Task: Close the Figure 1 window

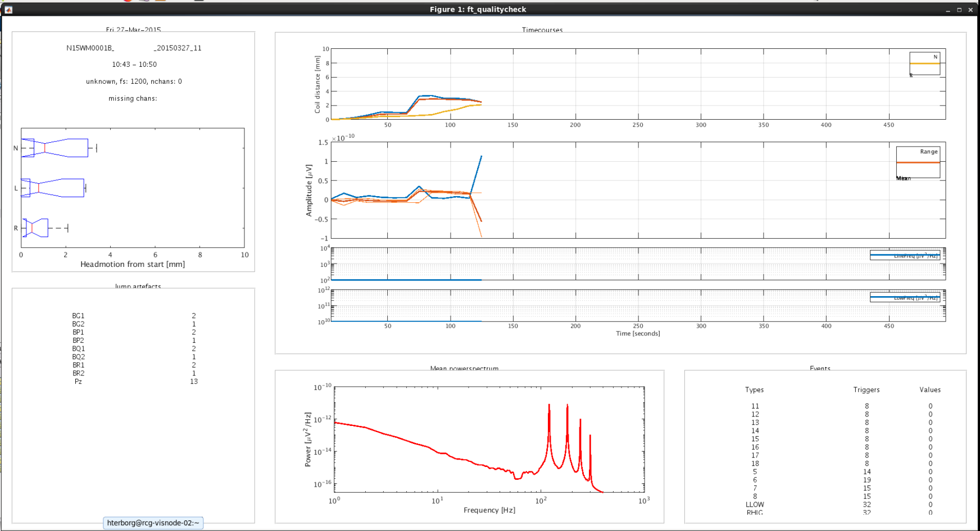Action: point(970,10)
